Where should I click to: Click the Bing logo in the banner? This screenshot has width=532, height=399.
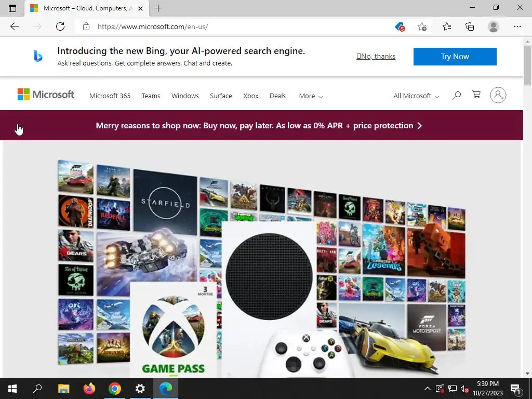[x=38, y=56]
